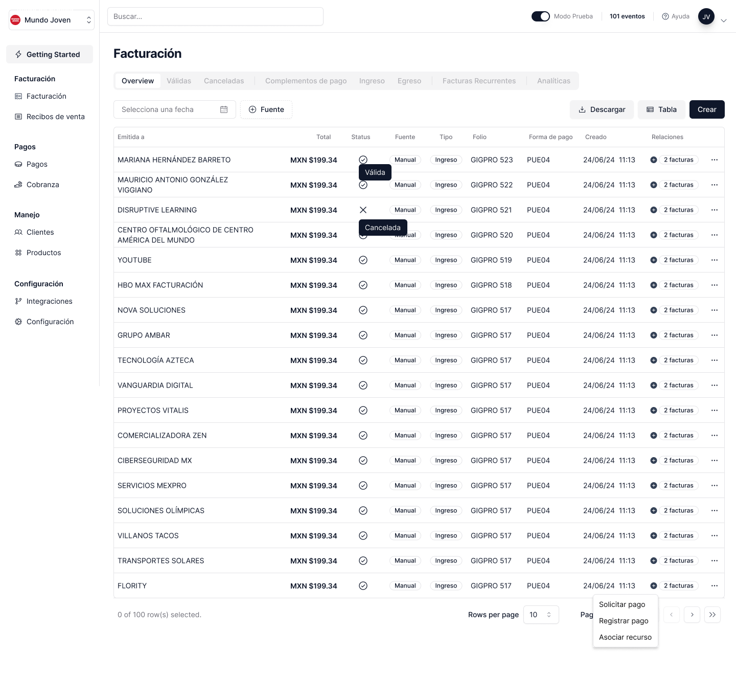Click plus relation icon for PROYECTOS VITALIS

(x=654, y=411)
